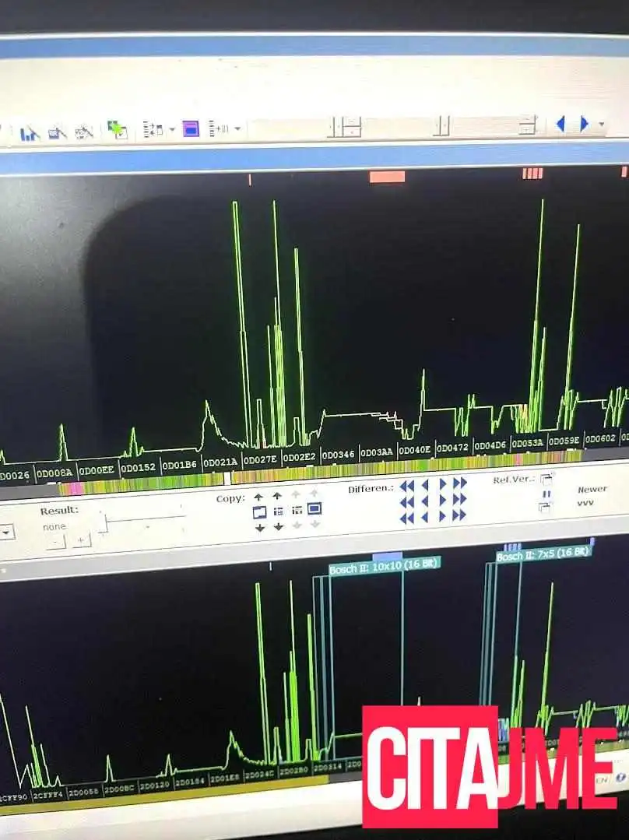Image resolution: width=629 pixels, height=840 pixels.
Task: Click the top Ref.Ver. window icon
Action: [x=546, y=479]
